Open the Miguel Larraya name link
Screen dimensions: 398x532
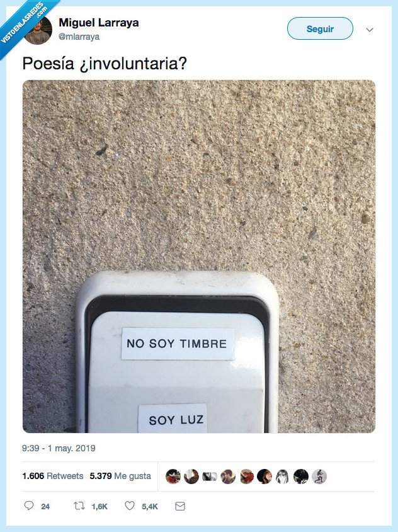click(x=99, y=23)
